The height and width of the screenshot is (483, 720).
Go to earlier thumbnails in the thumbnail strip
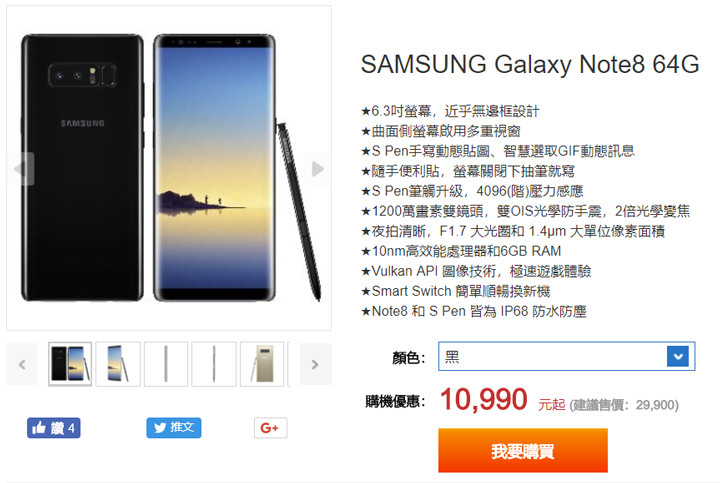point(22,365)
